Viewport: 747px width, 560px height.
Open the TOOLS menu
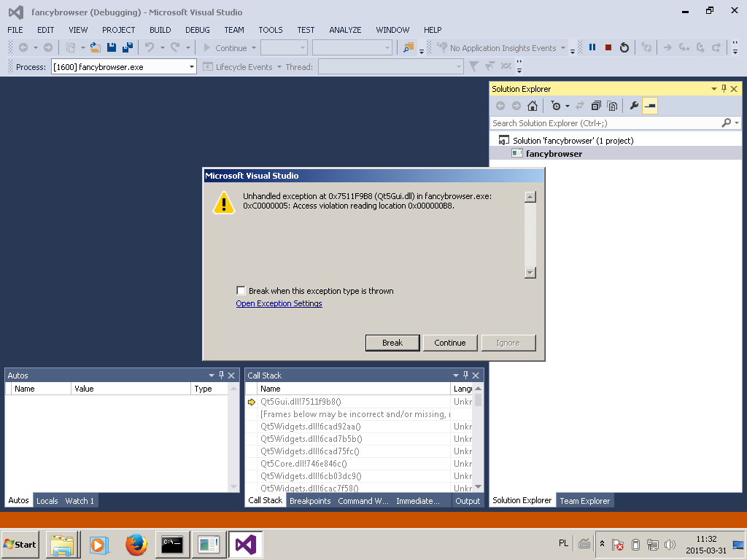pyautogui.click(x=271, y=29)
